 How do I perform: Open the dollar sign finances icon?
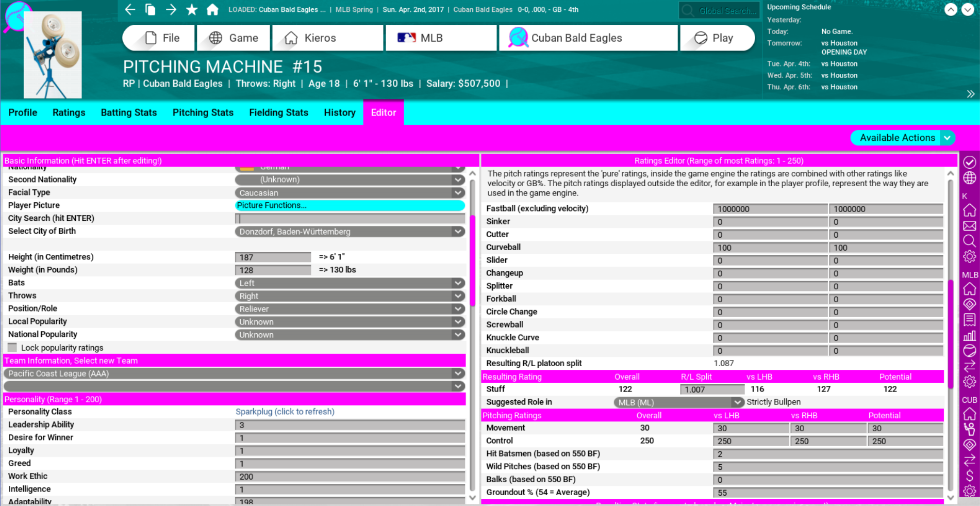(969, 476)
